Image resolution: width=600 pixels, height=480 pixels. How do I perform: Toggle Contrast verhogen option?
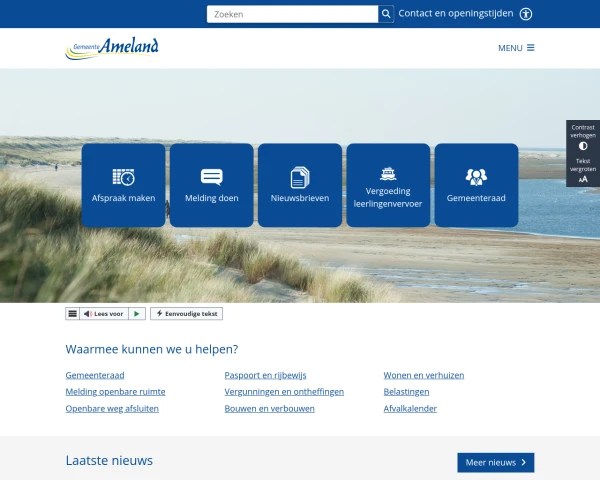point(583,137)
